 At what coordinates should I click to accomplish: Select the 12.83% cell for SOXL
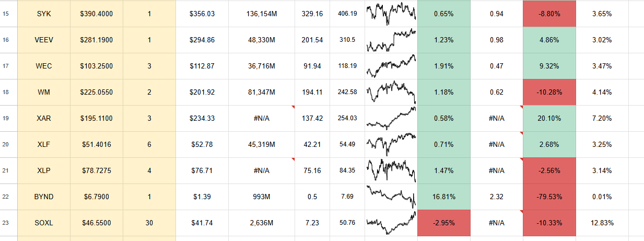click(602, 223)
